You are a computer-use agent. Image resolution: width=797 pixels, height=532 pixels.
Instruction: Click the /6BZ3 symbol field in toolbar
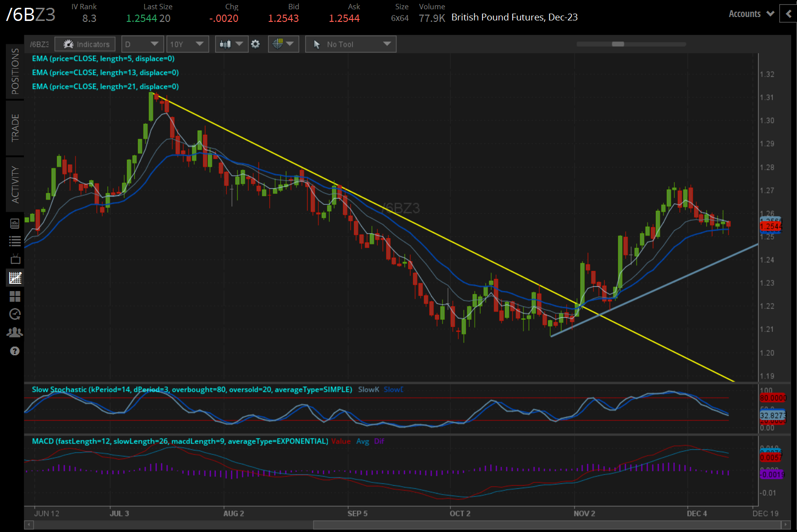[x=39, y=44]
